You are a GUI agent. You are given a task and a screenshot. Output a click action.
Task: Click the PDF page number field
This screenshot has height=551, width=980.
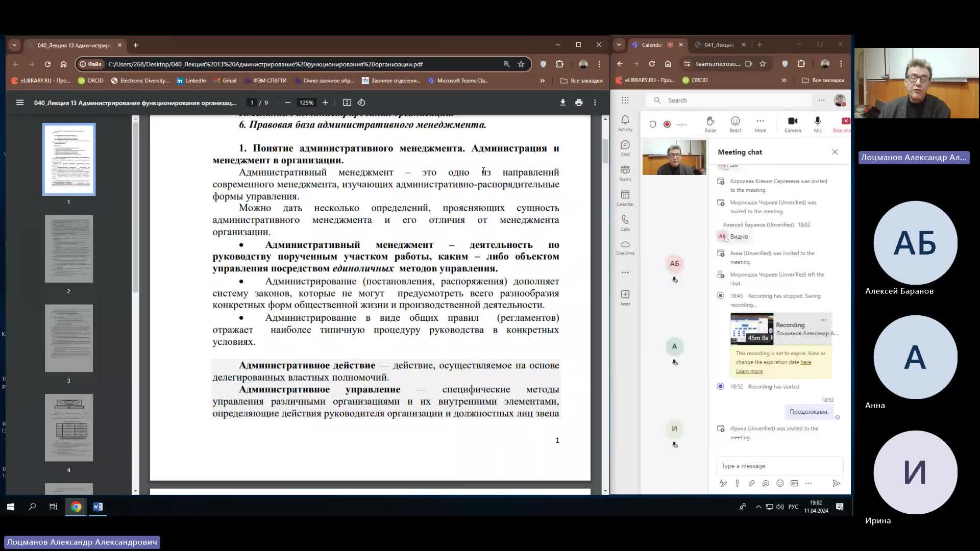pyautogui.click(x=252, y=103)
